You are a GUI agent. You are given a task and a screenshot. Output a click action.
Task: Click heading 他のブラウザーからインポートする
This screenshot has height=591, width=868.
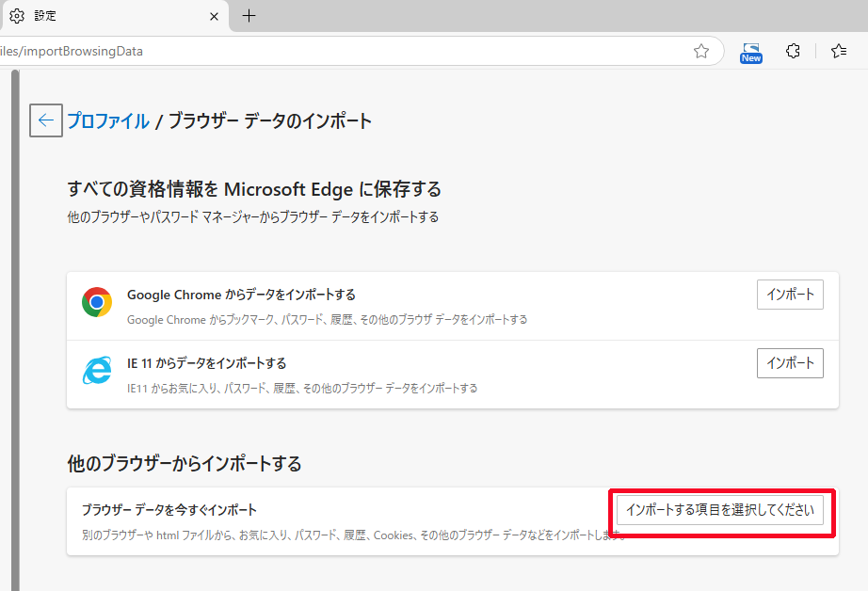pyautogui.click(x=185, y=463)
